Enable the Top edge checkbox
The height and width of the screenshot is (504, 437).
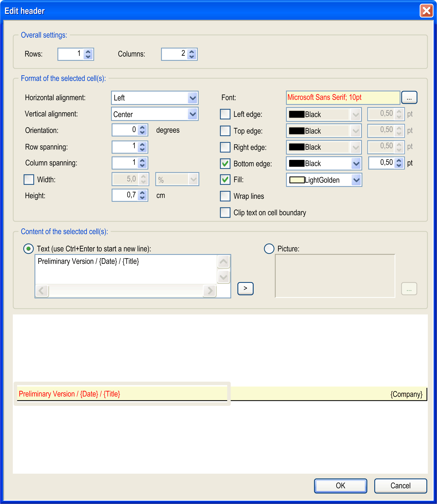(x=225, y=131)
